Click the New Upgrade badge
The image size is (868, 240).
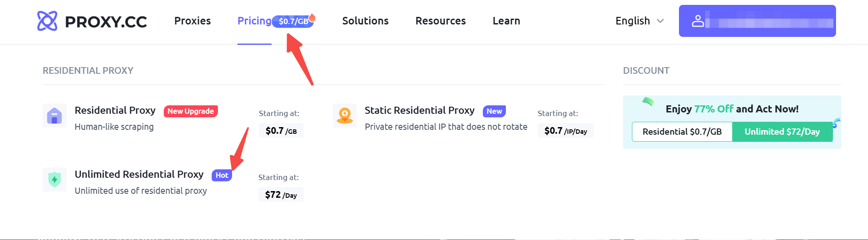click(191, 111)
